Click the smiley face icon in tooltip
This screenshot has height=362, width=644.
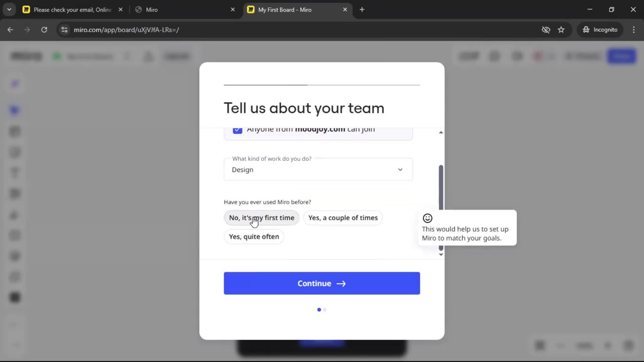(x=428, y=219)
